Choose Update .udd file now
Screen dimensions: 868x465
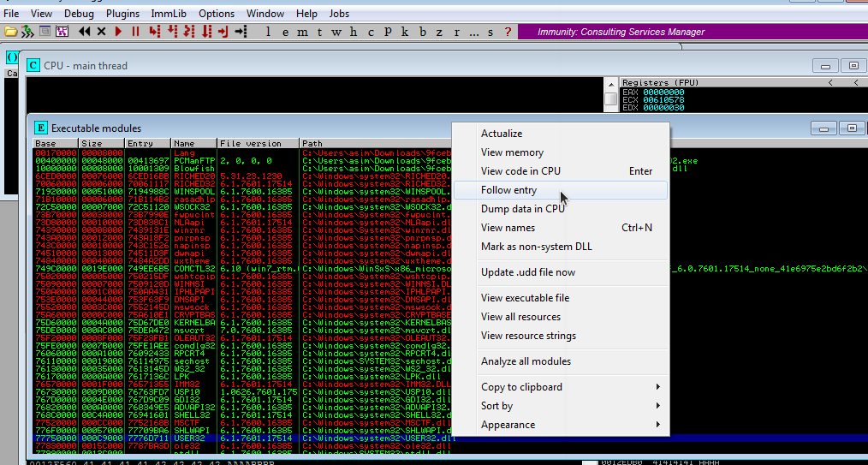pos(560,272)
